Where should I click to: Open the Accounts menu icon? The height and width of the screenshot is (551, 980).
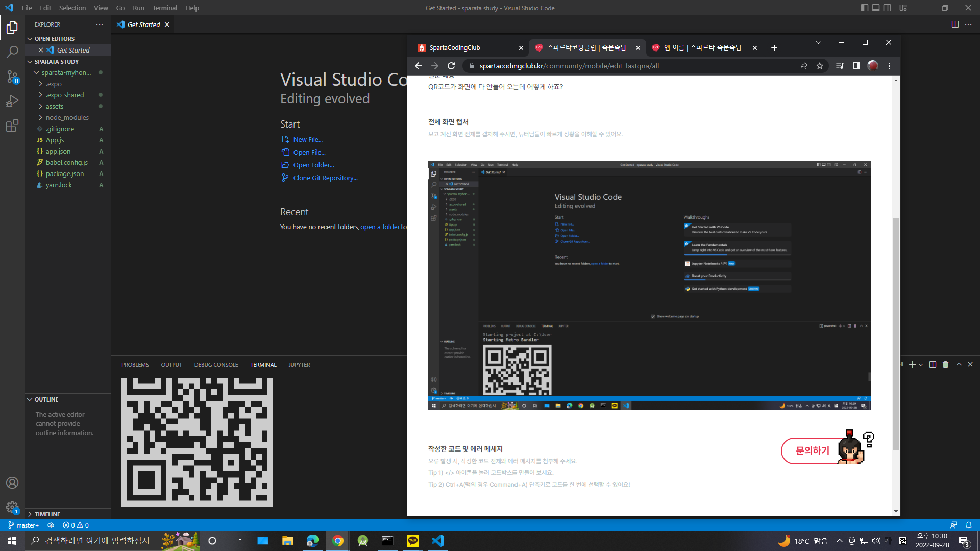point(12,483)
